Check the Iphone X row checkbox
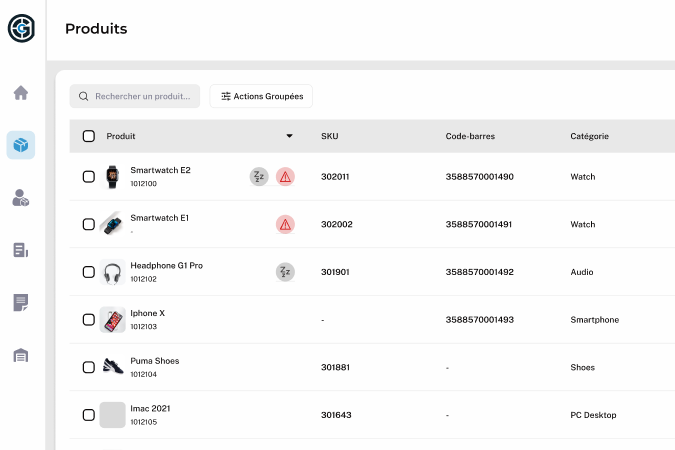The height and width of the screenshot is (450, 675). 89,320
